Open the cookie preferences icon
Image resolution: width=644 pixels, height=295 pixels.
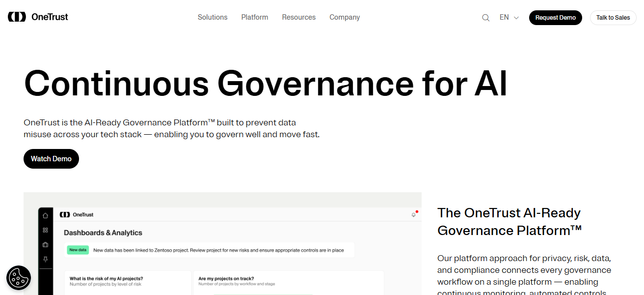pyautogui.click(x=19, y=278)
